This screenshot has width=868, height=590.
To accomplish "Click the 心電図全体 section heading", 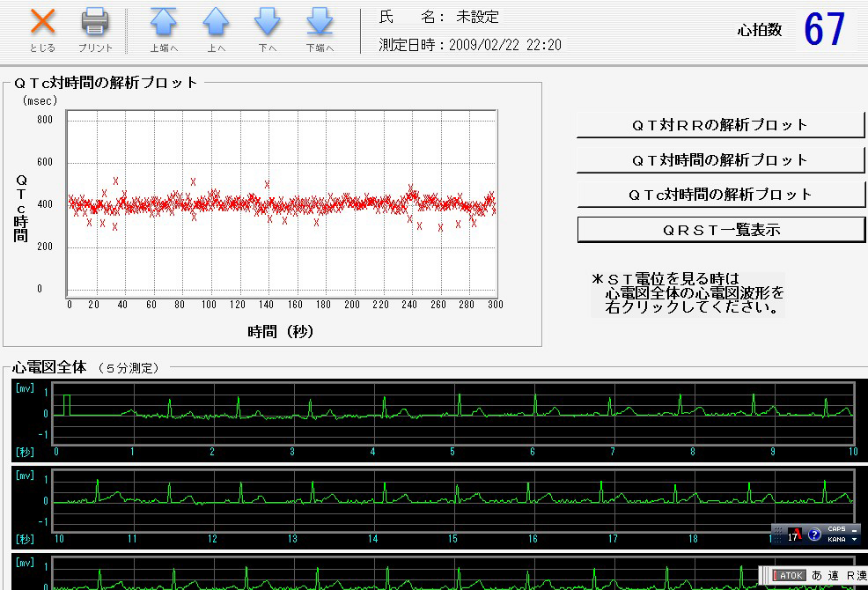I will coord(49,367).
